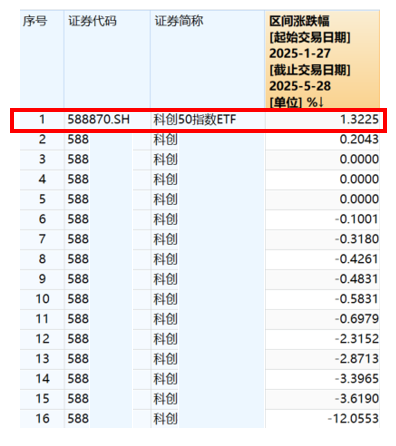Click the value -0.3180

click(x=357, y=239)
